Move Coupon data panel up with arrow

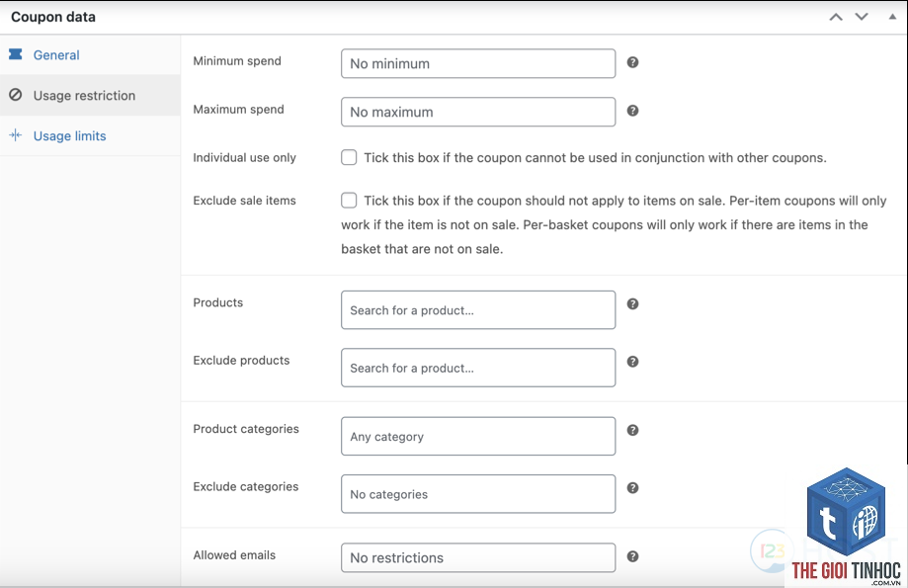(x=836, y=17)
